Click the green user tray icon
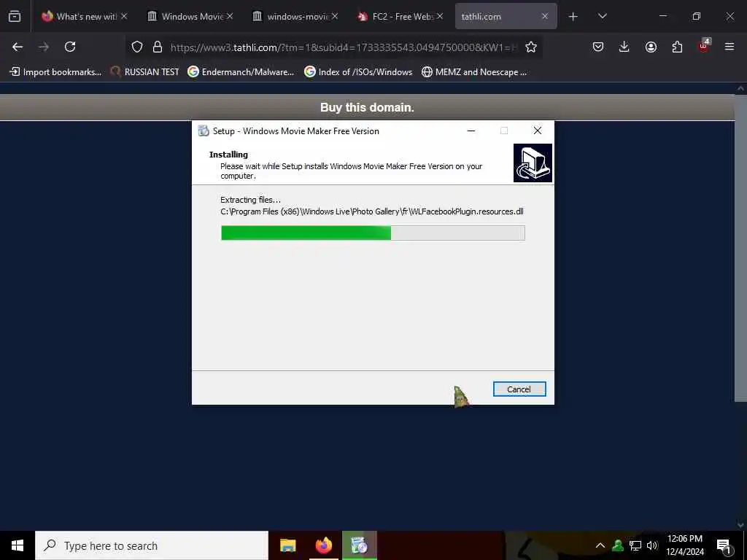 618,545
